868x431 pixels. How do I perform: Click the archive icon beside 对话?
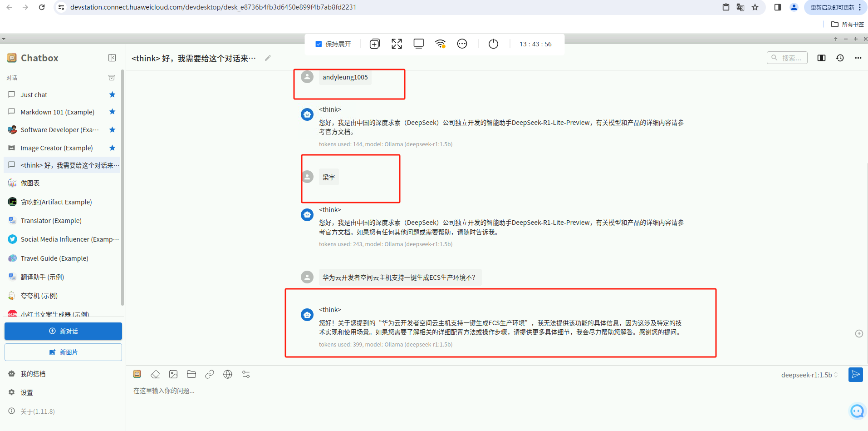(112, 78)
